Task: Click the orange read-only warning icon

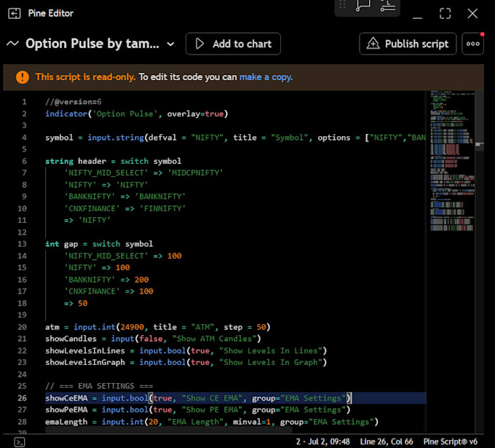Action: pos(23,77)
